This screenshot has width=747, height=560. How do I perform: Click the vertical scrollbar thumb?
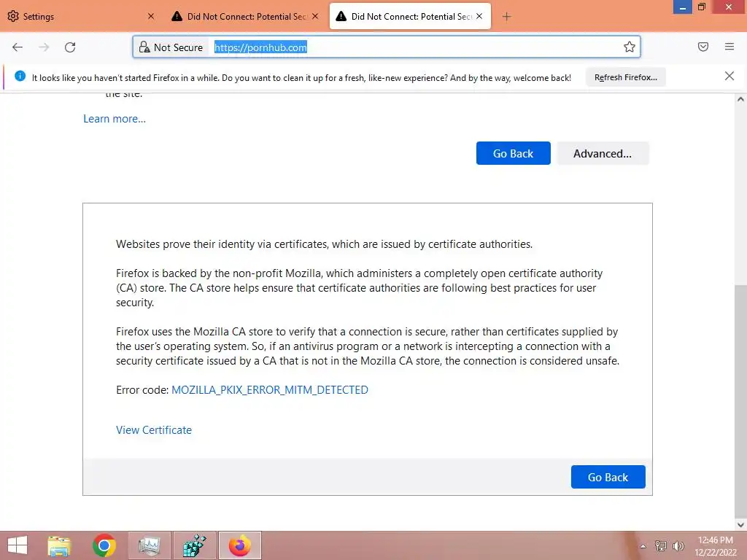(740, 400)
